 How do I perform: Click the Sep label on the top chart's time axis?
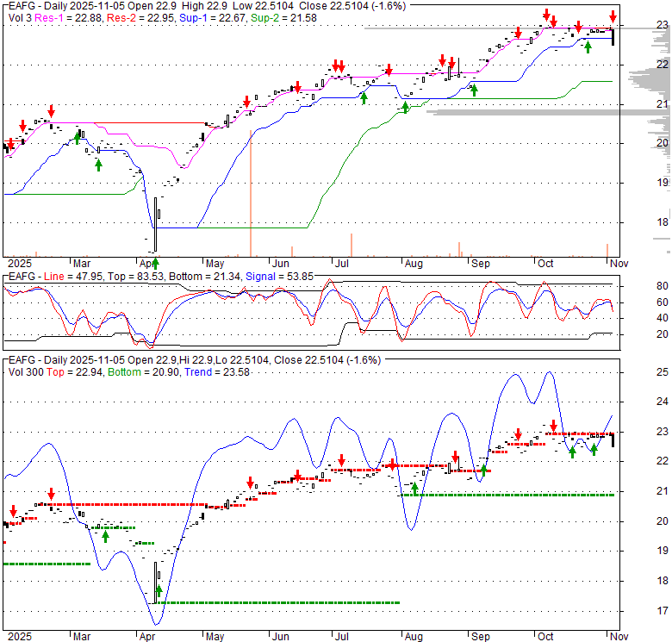(x=480, y=265)
